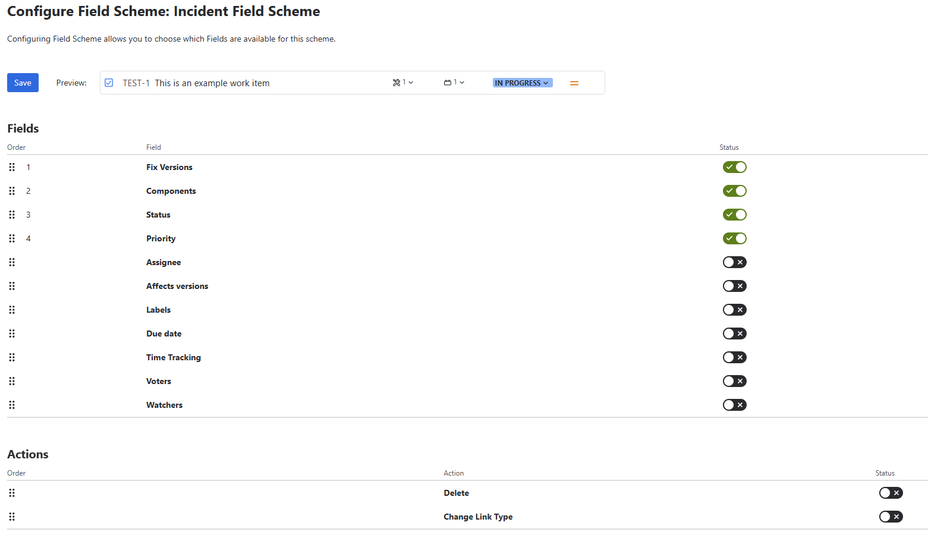This screenshot has width=928, height=560.
Task: Turn on the Due date field toggle
Action: tap(735, 334)
